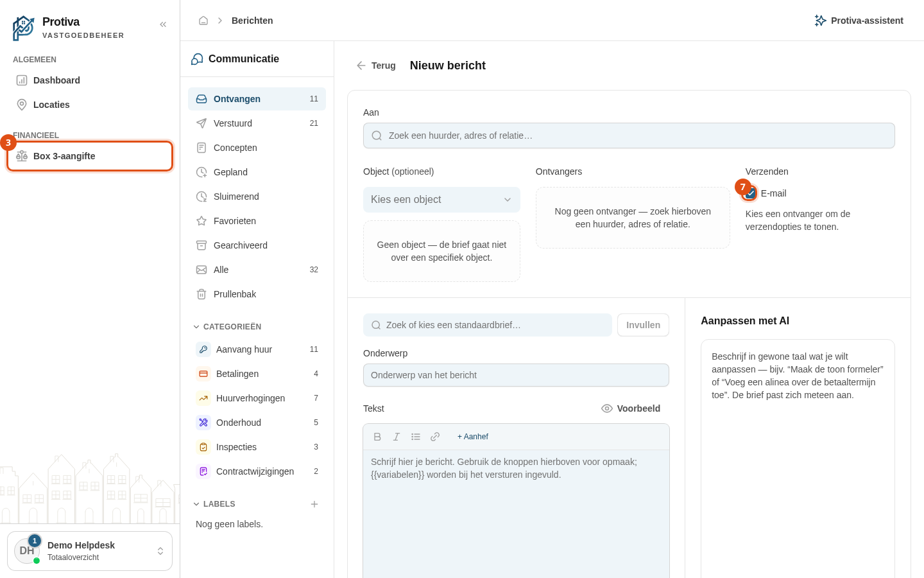
Task: Open the Dashboard page
Action: (x=90, y=80)
